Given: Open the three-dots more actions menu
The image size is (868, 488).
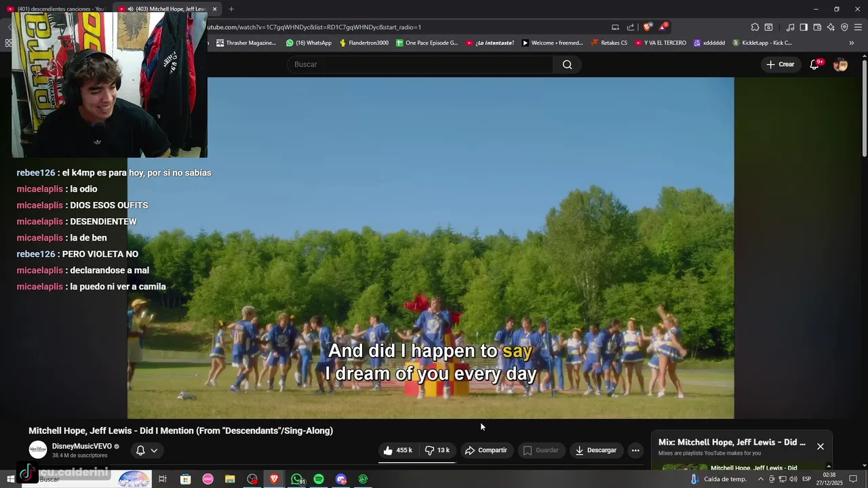Looking at the screenshot, I should (635, 450).
